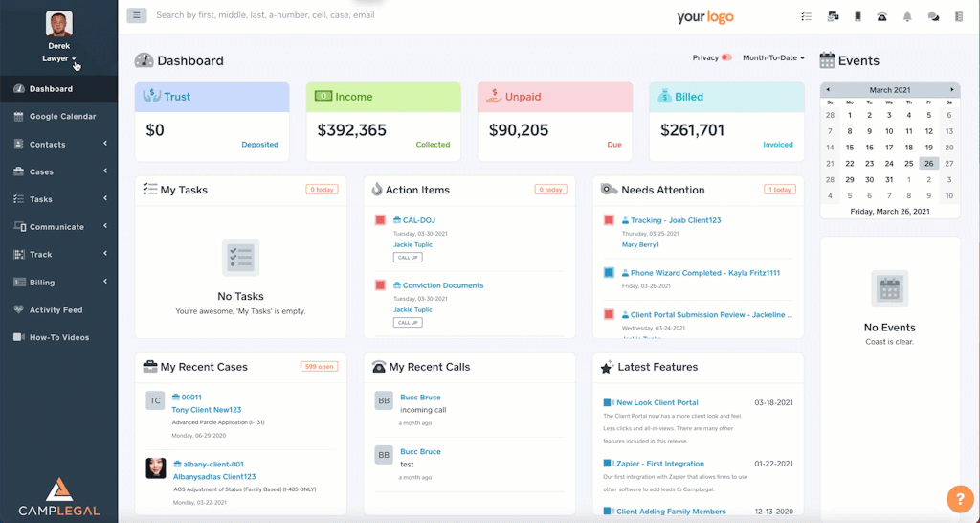Open the Lawyer role dropdown under Derek
The image size is (980, 523).
pos(58,58)
